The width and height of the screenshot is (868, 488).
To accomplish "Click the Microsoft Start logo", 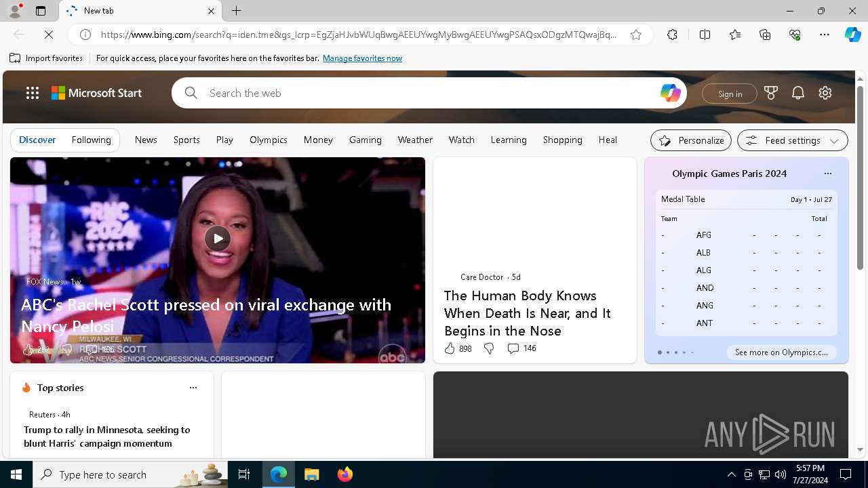I will (97, 93).
